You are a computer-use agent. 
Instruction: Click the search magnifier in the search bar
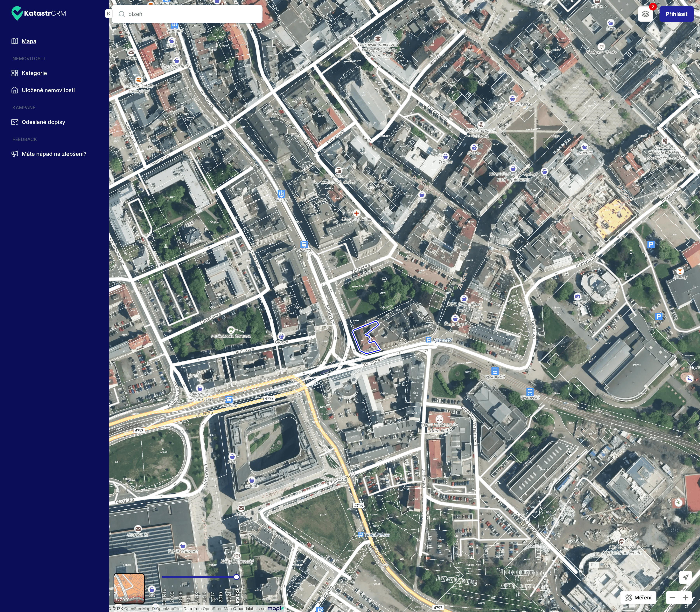pos(121,14)
